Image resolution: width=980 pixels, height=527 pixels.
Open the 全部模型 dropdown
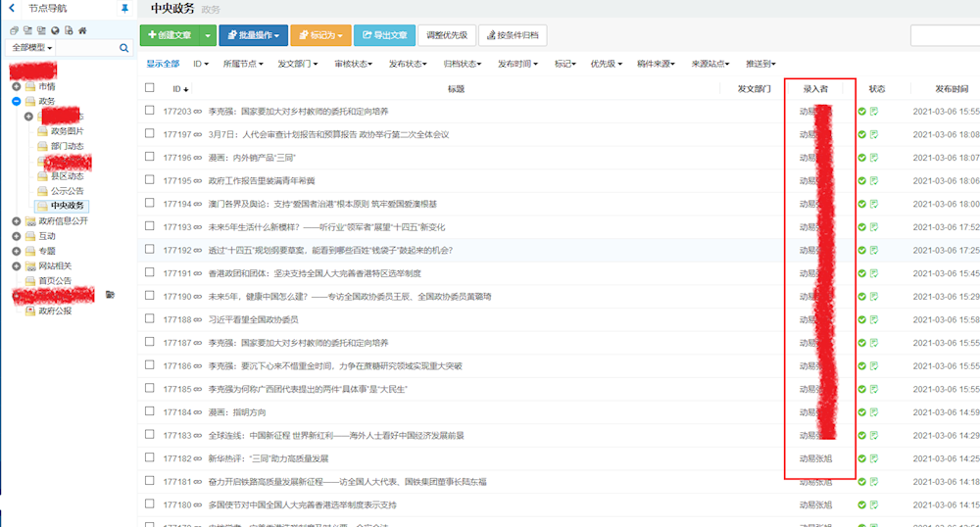(x=32, y=47)
